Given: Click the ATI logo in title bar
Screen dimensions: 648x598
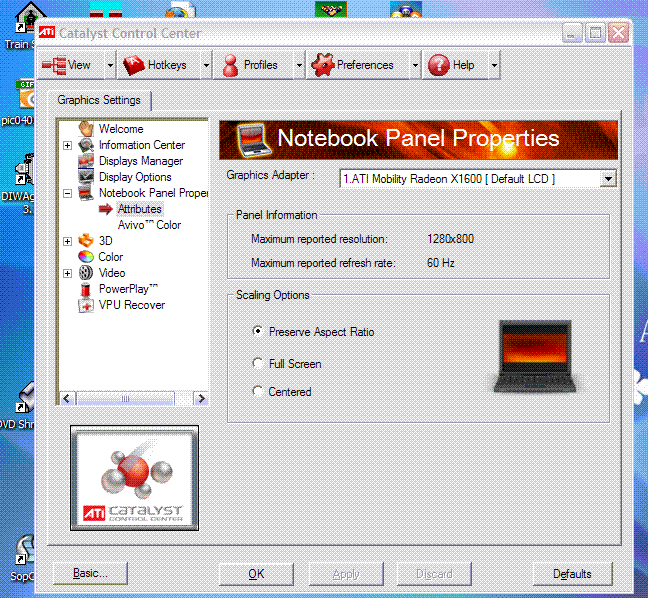Looking at the screenshot, I should coord(47,32).
